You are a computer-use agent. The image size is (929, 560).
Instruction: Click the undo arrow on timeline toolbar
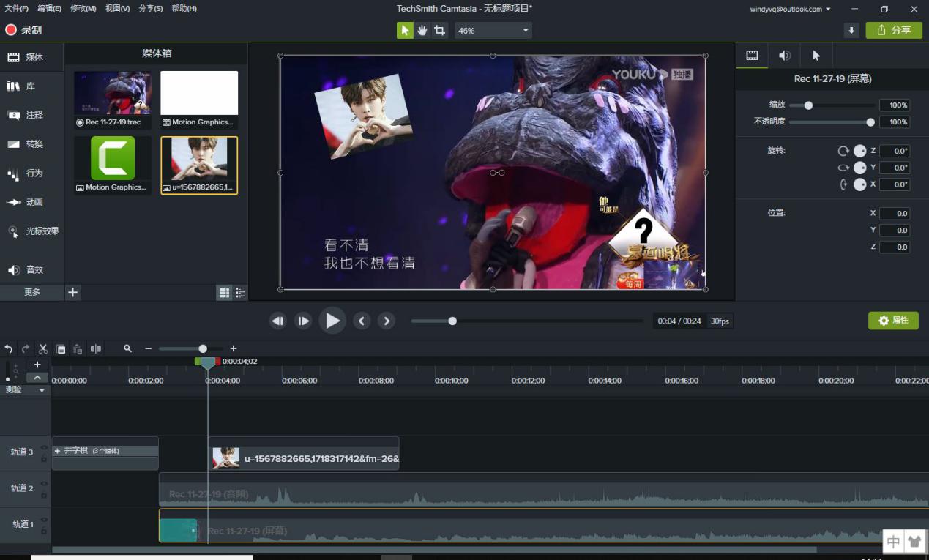(9, 349)
